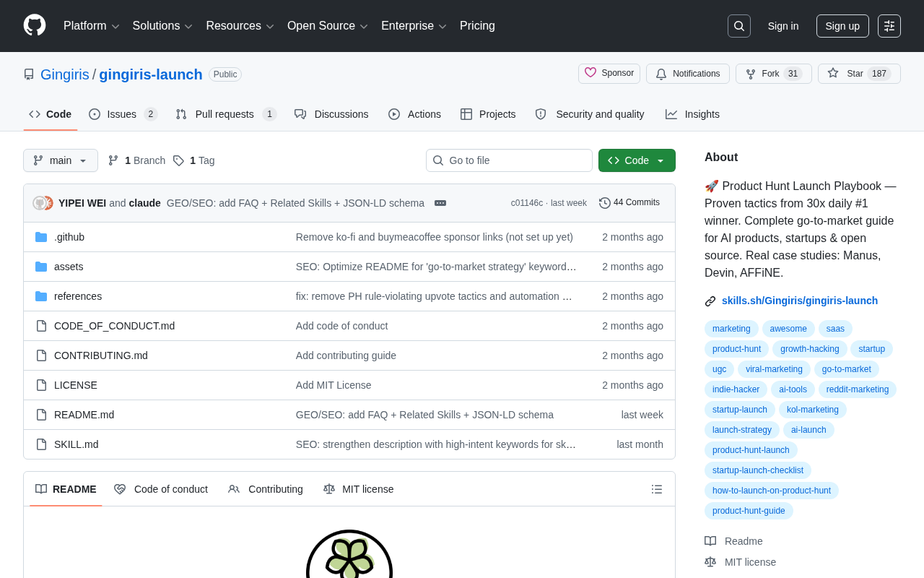
Task: Click the MIT license link in About
Action: point(750,562)
